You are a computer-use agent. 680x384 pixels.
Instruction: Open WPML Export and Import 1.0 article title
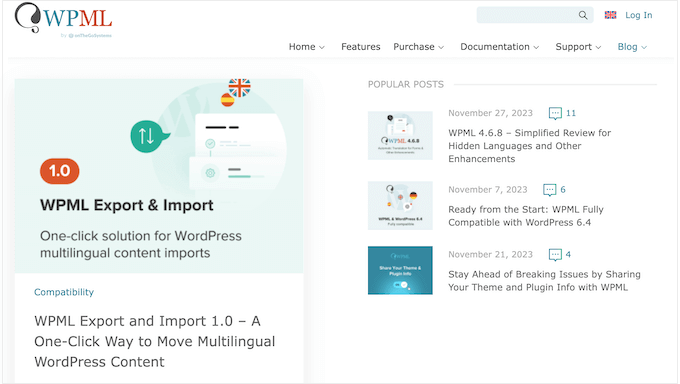pyautogui.click(x=154, y=341)
